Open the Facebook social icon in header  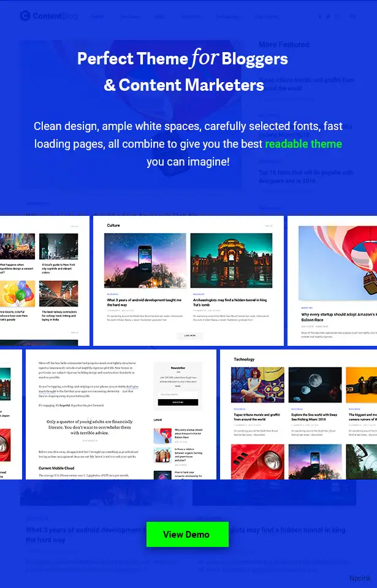pos(319,17)
